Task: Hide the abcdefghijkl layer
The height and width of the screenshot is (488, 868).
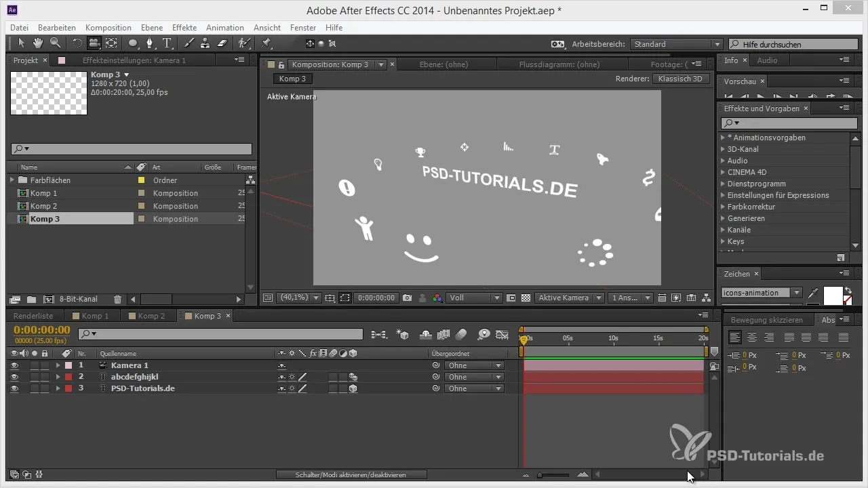Action: point(14,377)
